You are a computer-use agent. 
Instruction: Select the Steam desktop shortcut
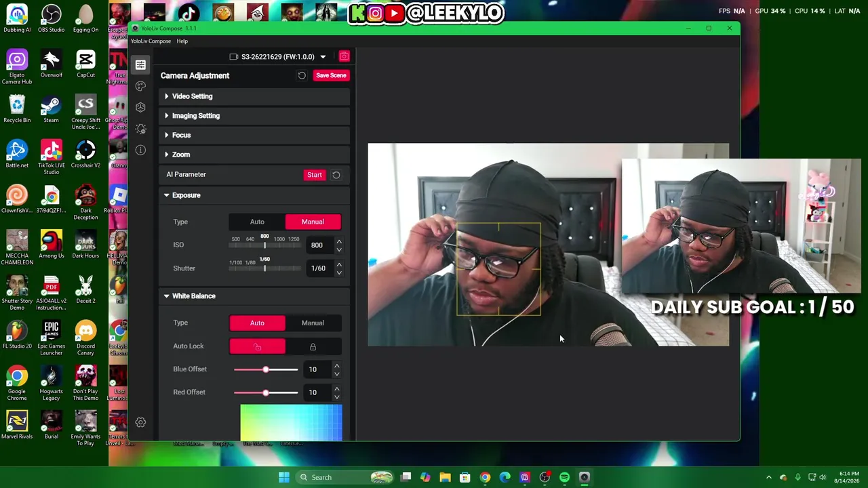pos(52,110)
